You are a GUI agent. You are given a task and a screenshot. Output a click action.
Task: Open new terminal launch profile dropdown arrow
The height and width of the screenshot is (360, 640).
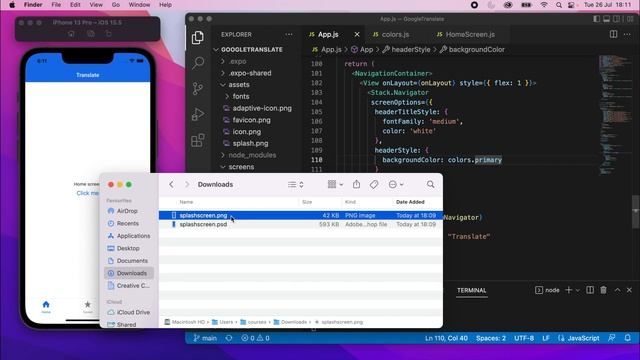click(x=578, y=290)
